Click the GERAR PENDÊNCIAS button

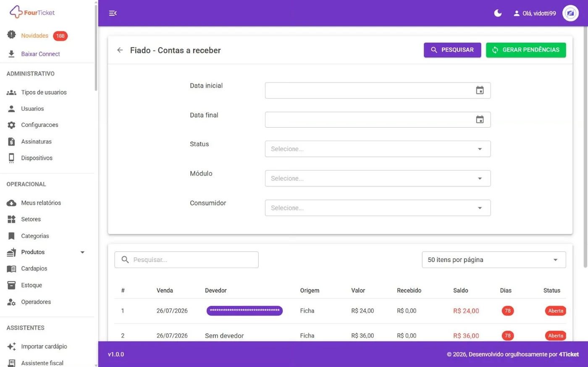coord(526,50)
